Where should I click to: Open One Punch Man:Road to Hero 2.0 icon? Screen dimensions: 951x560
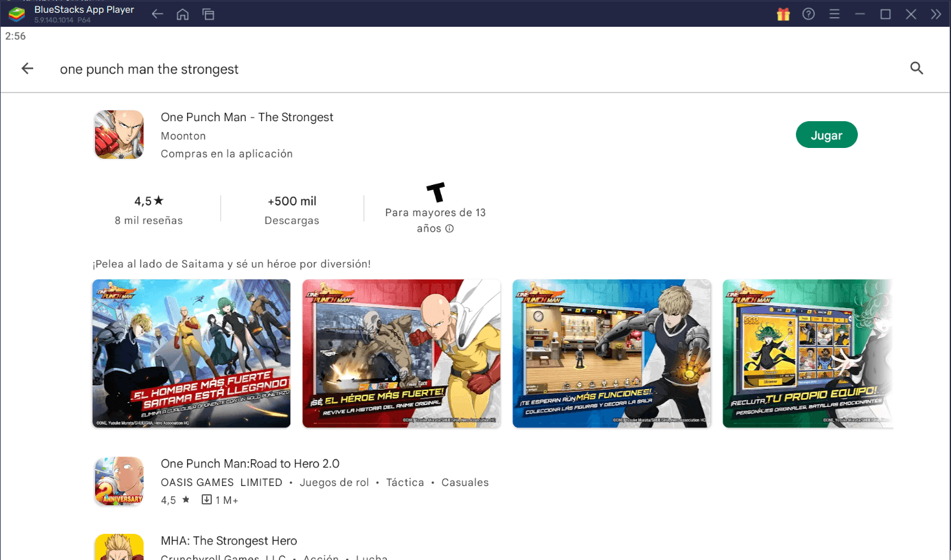tap(119, 481)
